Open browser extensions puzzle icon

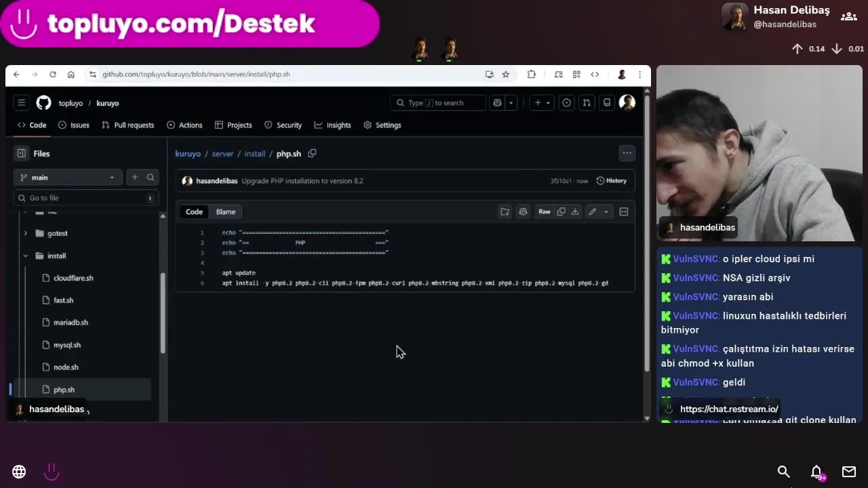532,75
